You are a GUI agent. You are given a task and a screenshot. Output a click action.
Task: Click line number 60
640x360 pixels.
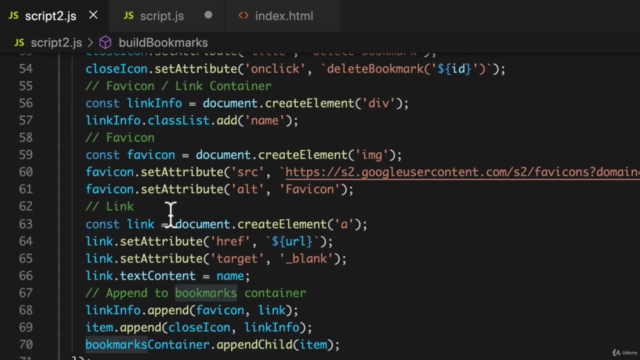26,172
